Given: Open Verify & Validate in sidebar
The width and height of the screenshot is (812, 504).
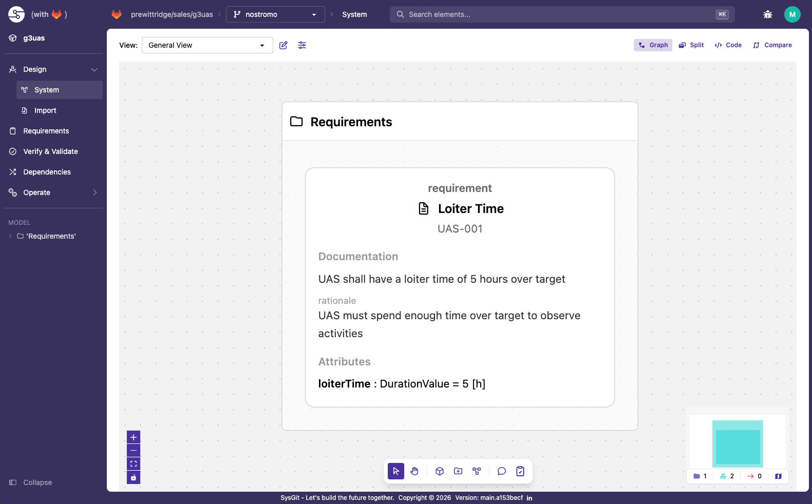Looking at the screenshot, I should click(x=53, y=151).
